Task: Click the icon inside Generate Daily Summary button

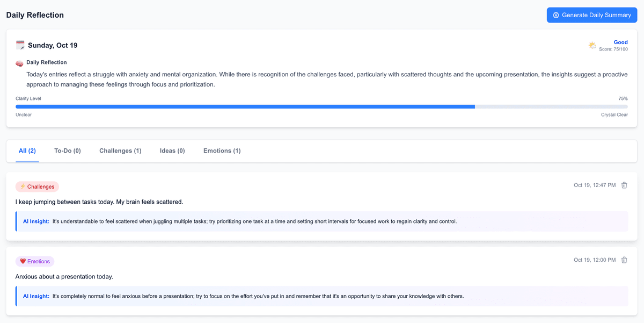Action: (556, 15)
